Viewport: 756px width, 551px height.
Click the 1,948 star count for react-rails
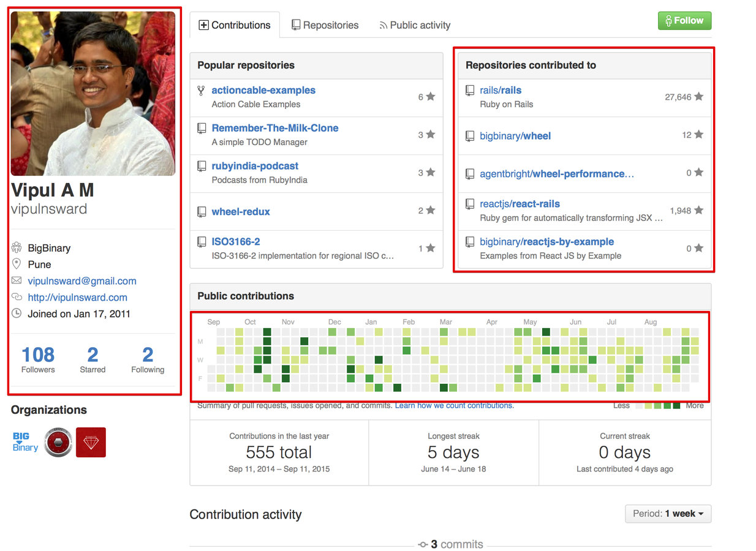(680, 210)
